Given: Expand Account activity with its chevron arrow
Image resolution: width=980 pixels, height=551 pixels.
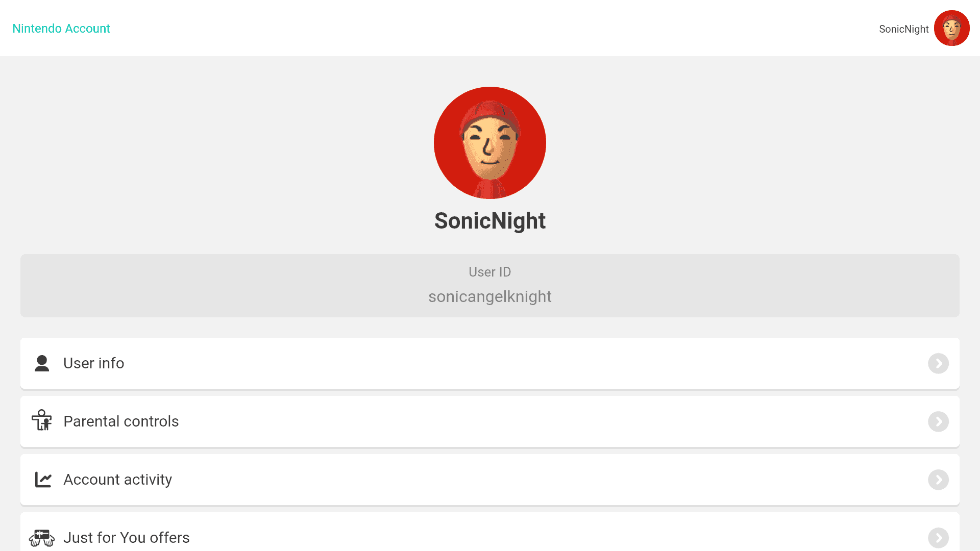Looking at the screenshot, I should point(938,480).
